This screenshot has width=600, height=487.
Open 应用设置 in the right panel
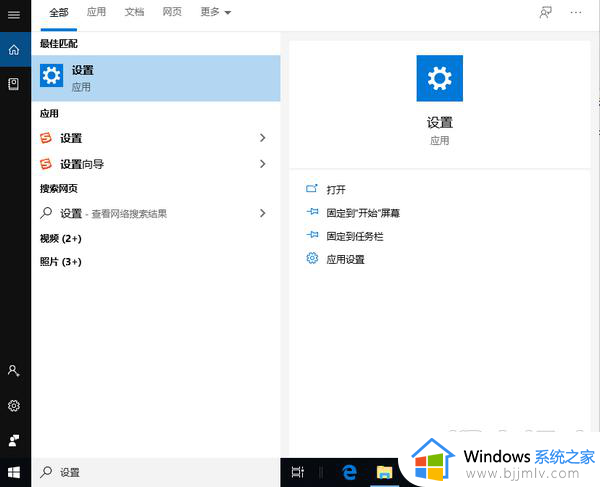pos(345,259)
